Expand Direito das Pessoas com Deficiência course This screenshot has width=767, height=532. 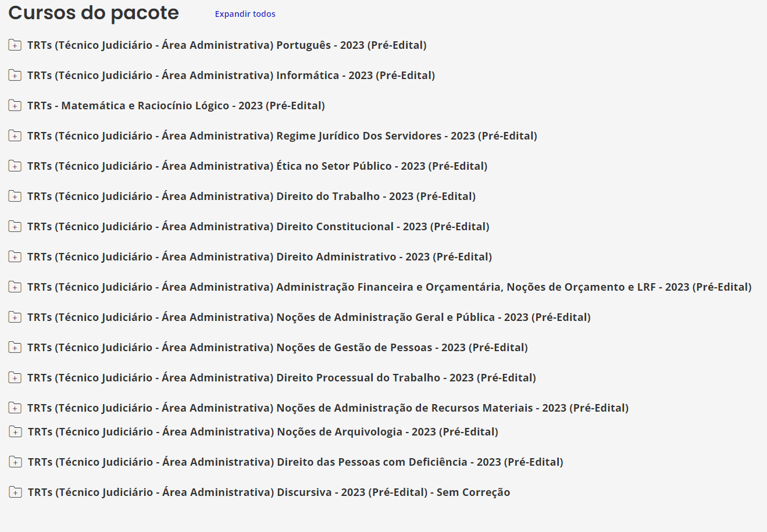tap(295, 462)
